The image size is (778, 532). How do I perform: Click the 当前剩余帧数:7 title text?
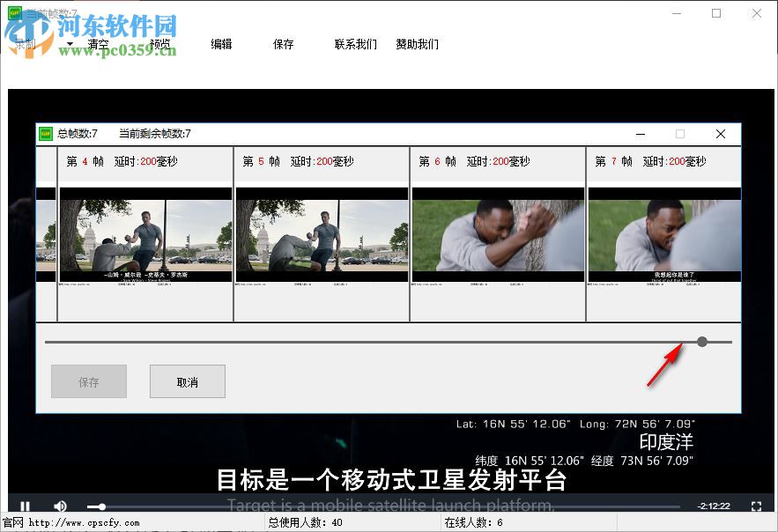[x=155, y=133]
